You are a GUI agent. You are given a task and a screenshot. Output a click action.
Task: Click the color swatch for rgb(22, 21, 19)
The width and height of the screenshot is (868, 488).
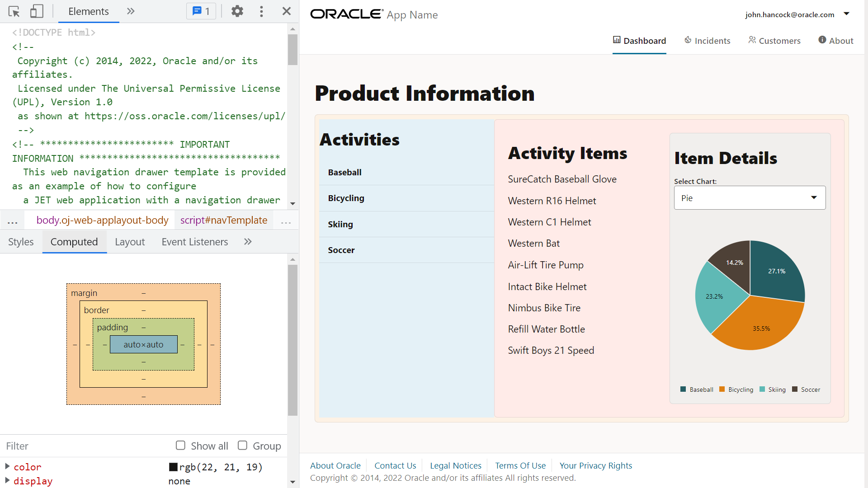click(x=173, y=467)
